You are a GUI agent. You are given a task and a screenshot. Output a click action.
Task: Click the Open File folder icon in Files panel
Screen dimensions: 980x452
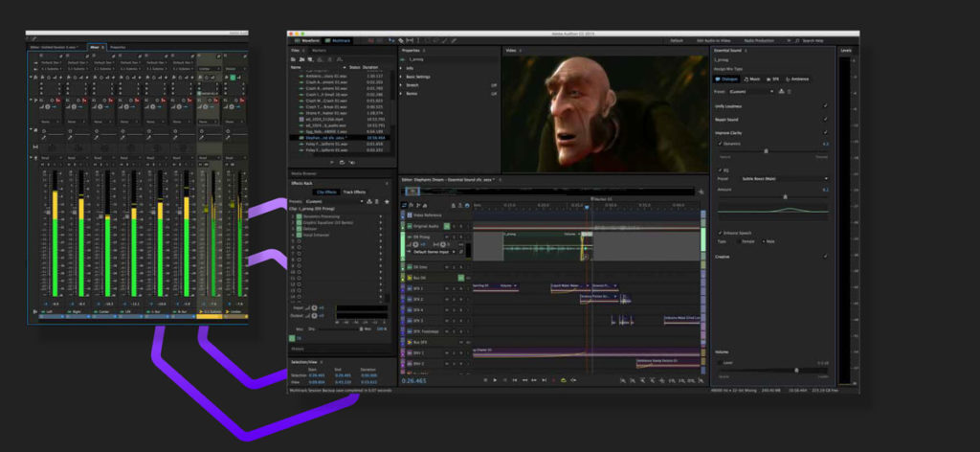[x=293, y=59]
